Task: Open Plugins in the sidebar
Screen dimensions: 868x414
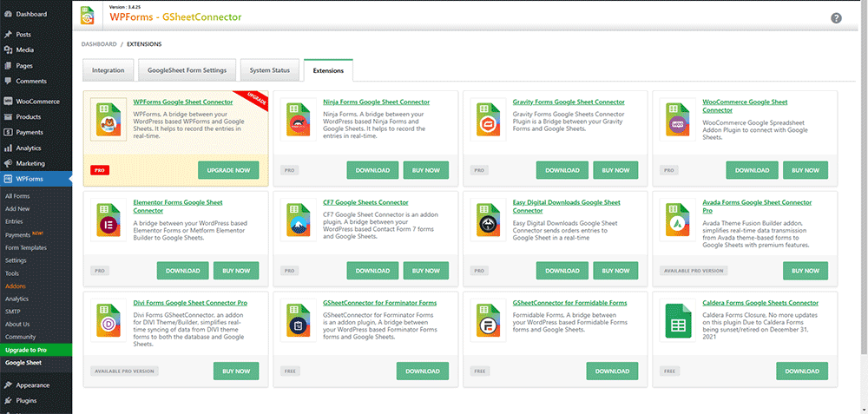Action: pos(36,401)
